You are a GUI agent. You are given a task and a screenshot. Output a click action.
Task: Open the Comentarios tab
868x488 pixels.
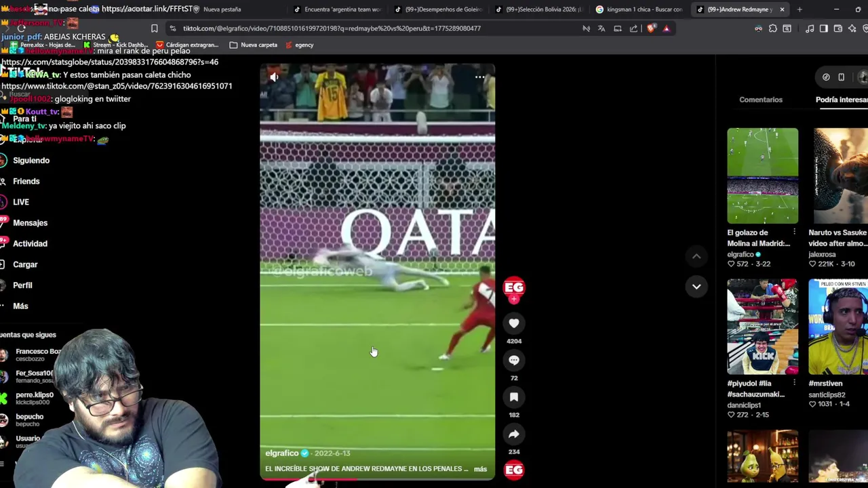[x=761, y=100]
